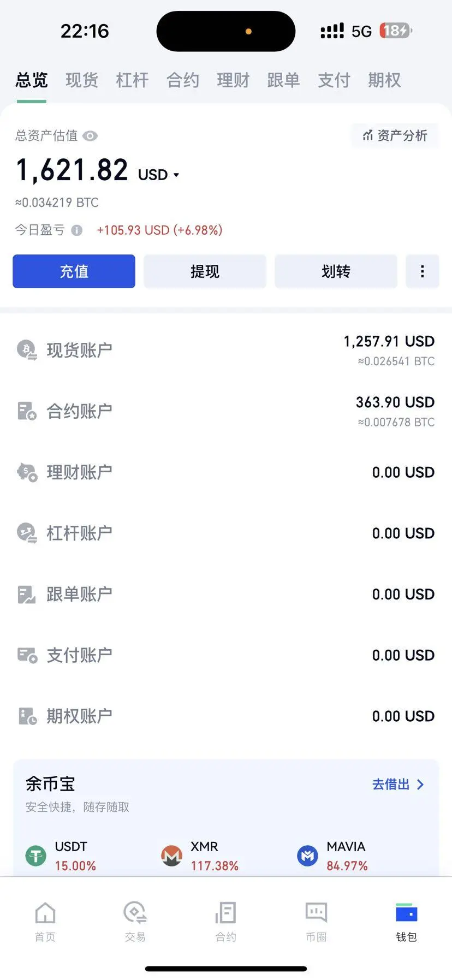Switch to the 期权 tab

coord(384,80)
